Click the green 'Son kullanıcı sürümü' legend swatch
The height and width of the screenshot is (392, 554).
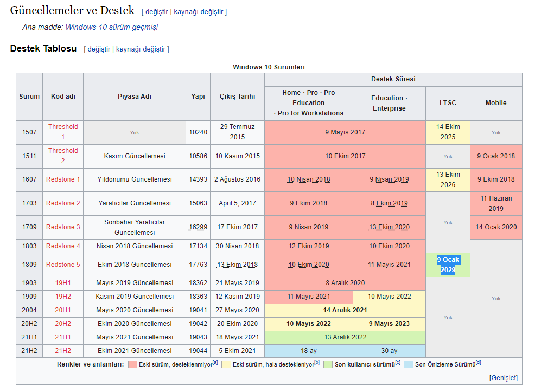pos(328,364)
